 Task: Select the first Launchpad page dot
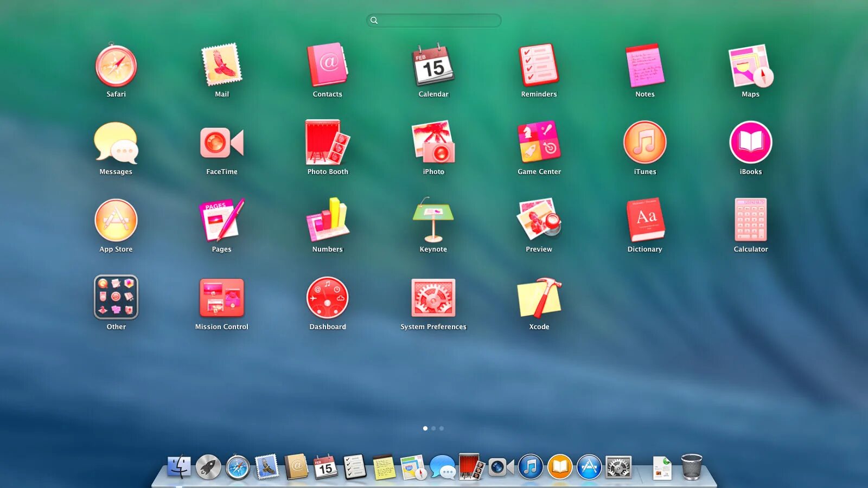click(425, 428)
